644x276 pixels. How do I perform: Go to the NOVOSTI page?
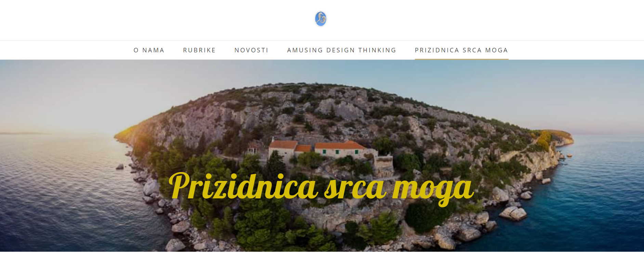tap(251, 50)
